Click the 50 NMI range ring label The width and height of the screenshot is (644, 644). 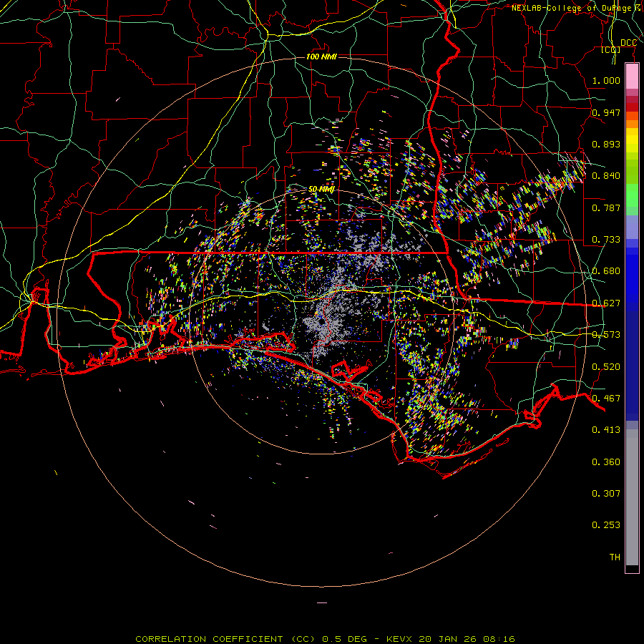tap(321, 189)
